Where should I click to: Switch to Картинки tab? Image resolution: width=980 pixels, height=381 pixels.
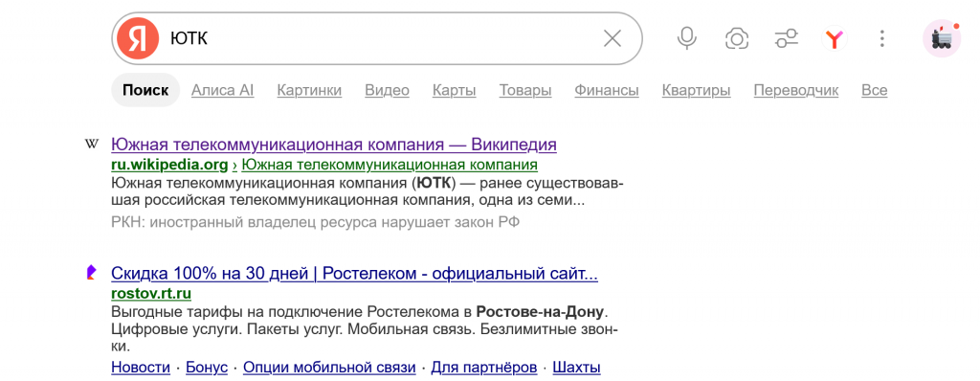click(309, 91)
